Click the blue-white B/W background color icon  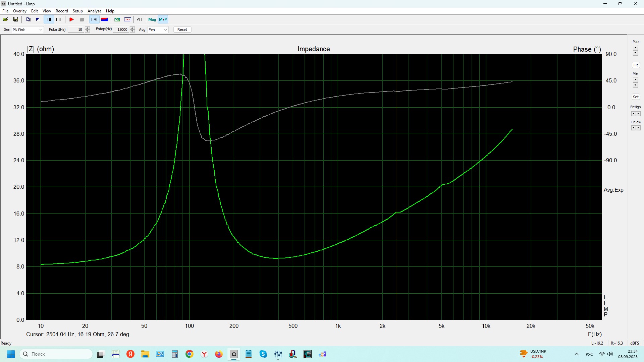point(38,19)
